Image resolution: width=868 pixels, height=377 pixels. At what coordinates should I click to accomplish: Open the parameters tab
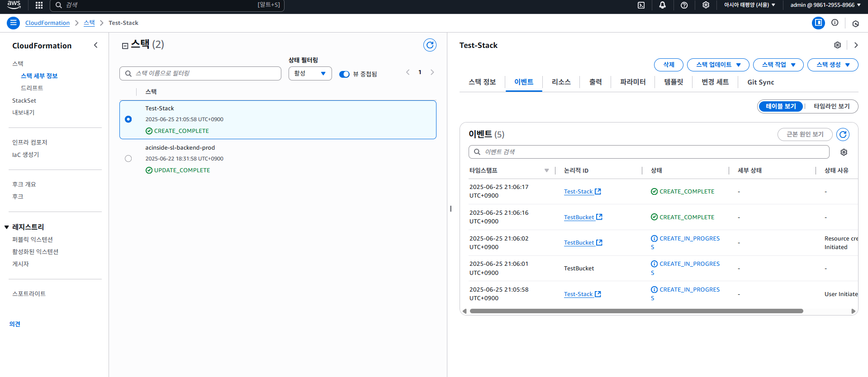point(633,82)
